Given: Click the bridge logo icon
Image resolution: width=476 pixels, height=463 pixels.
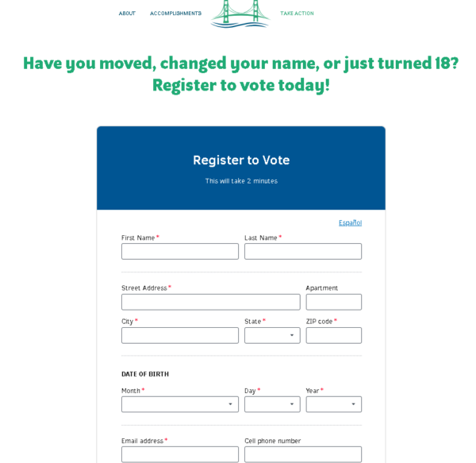Looking at the screenshot, I should coord(240,14).
